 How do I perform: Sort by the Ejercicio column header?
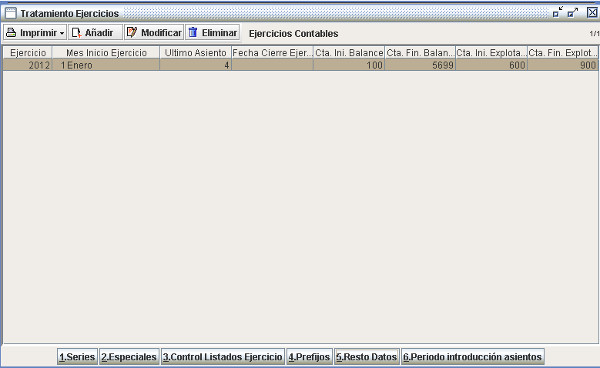click(x=28, y=53)
